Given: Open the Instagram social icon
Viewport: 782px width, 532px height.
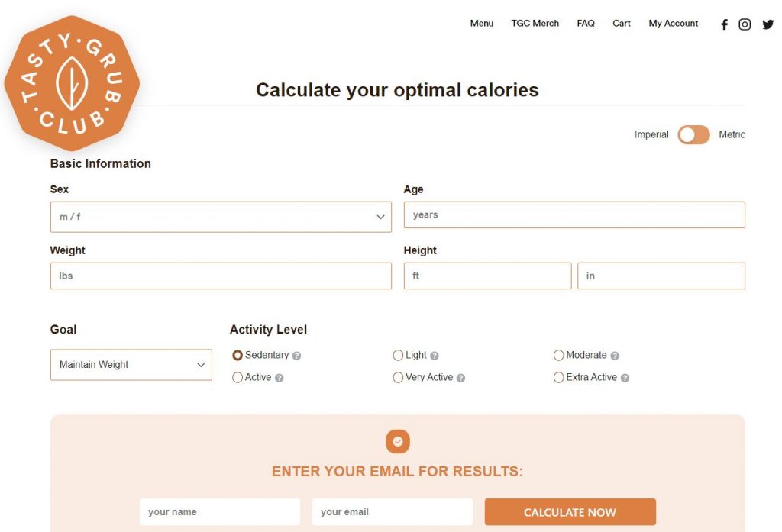Looking at the screenshot, I should coord(745,24).
